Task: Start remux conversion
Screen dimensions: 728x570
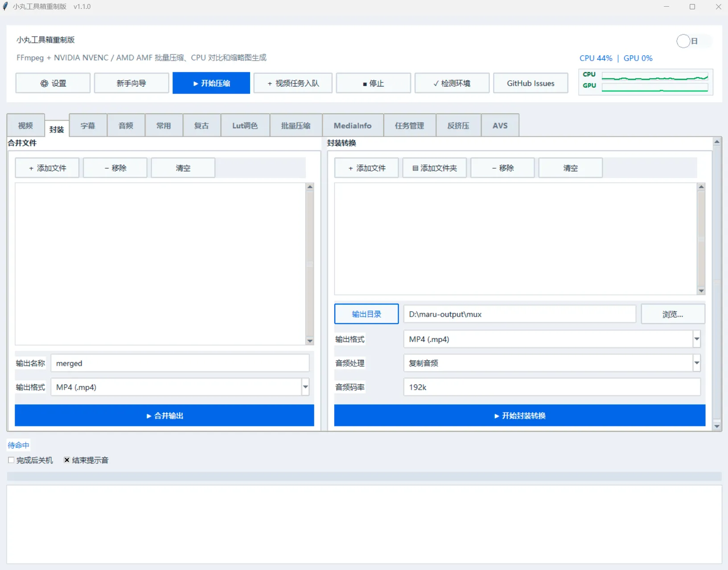Action: [520, 415]
